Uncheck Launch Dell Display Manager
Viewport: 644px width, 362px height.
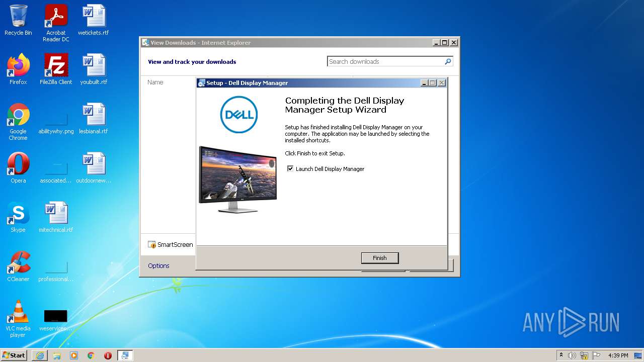tap(290, 169)
